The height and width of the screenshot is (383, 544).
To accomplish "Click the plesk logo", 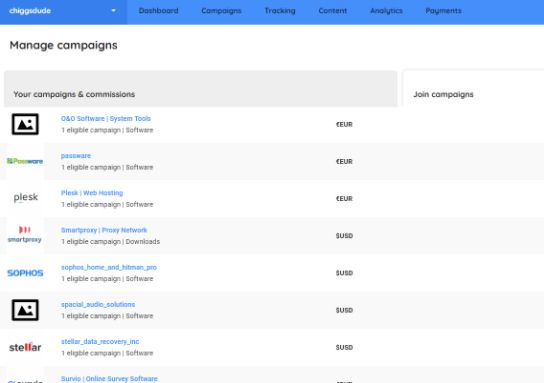I will click(x=26, y=197).
